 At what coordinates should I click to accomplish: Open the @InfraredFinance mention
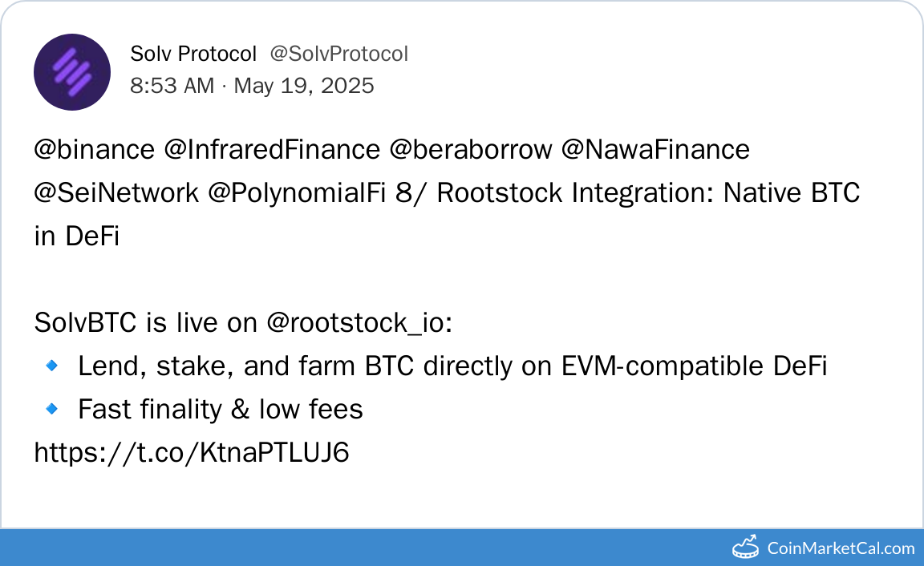point(272,149)
